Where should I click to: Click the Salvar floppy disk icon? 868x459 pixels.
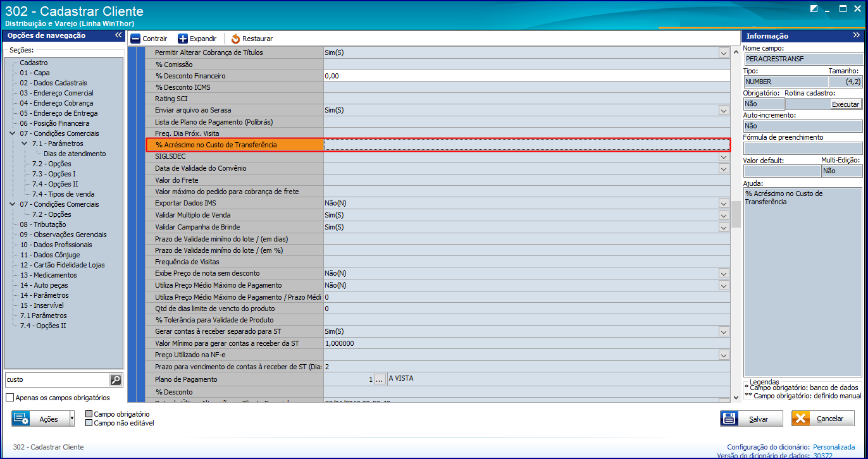pos(729,419)
